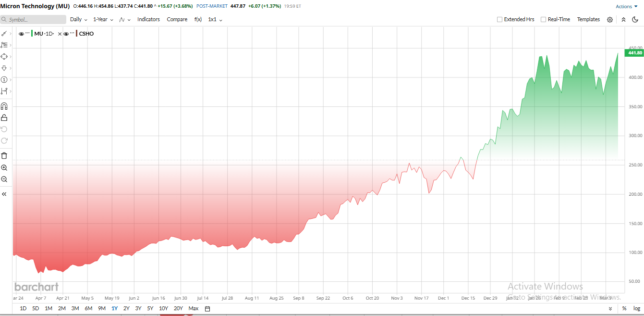Click the 441.80 current price label
Viewport: 644px width, 316px height.
pyautogui.click(x=633, y=53)
